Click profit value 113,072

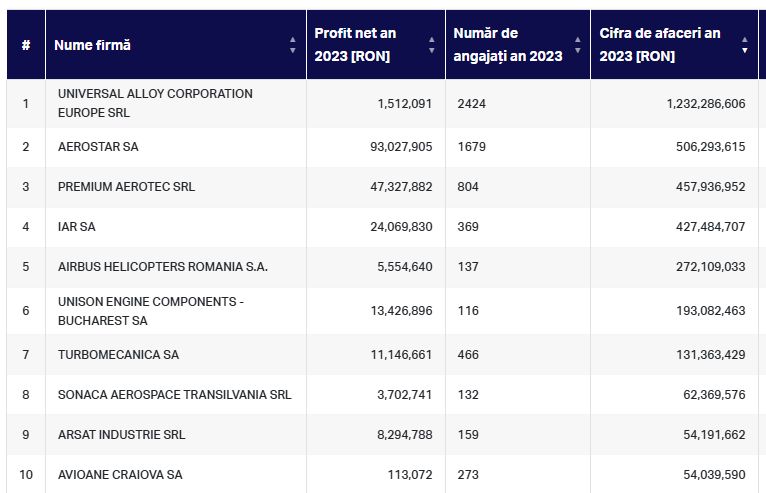pos(409,475)
